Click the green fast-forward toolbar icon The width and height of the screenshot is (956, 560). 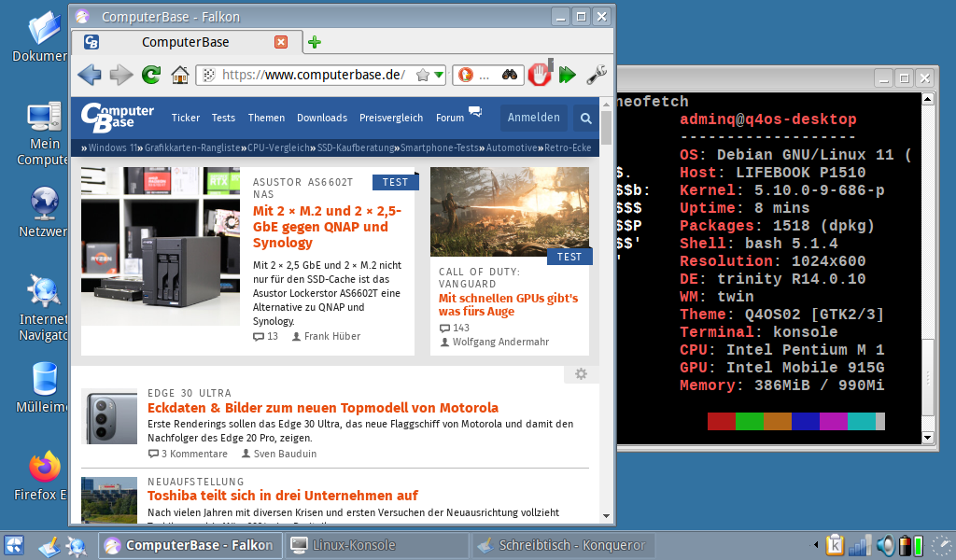point(568,75)
